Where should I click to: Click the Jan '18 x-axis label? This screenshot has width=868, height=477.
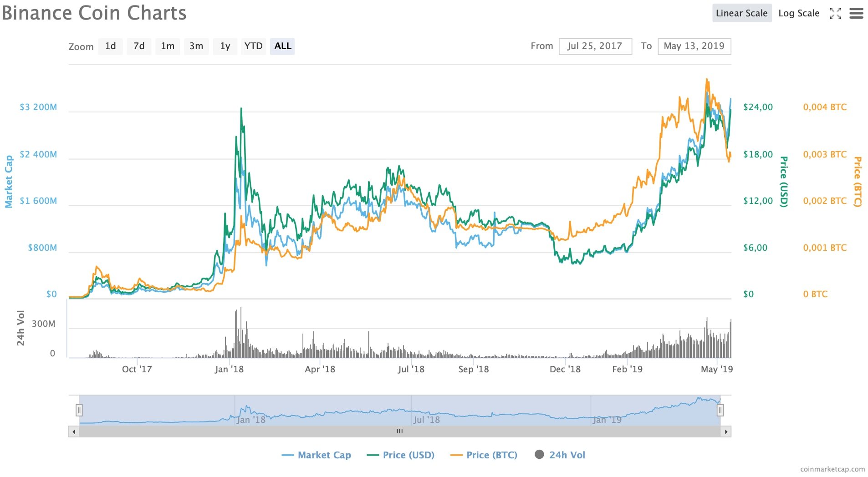(229, 369)
